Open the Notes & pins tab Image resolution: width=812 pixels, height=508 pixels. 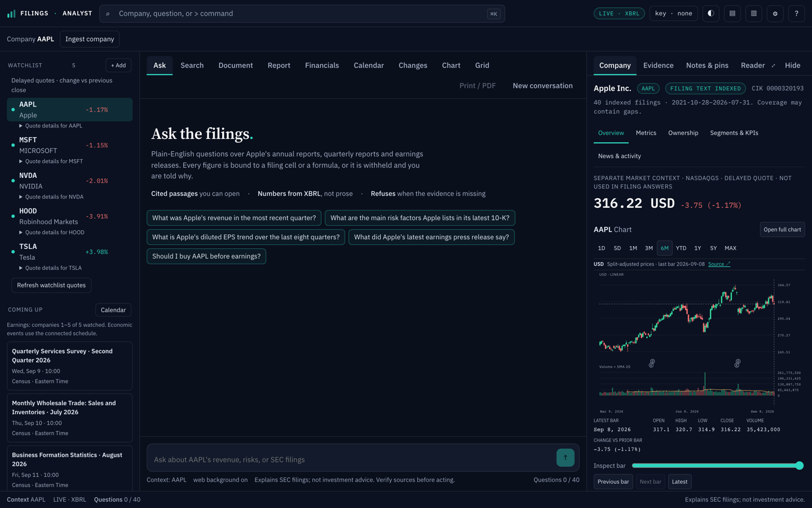click(707, 65)
